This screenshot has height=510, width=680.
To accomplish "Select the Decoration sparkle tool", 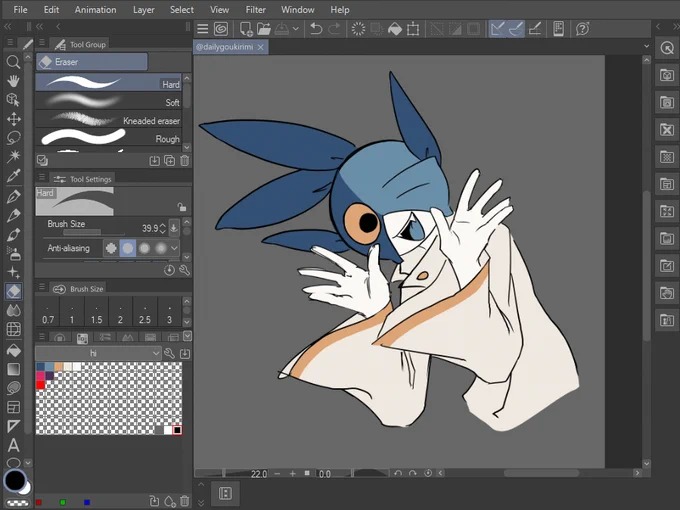I will pos(13,272).
